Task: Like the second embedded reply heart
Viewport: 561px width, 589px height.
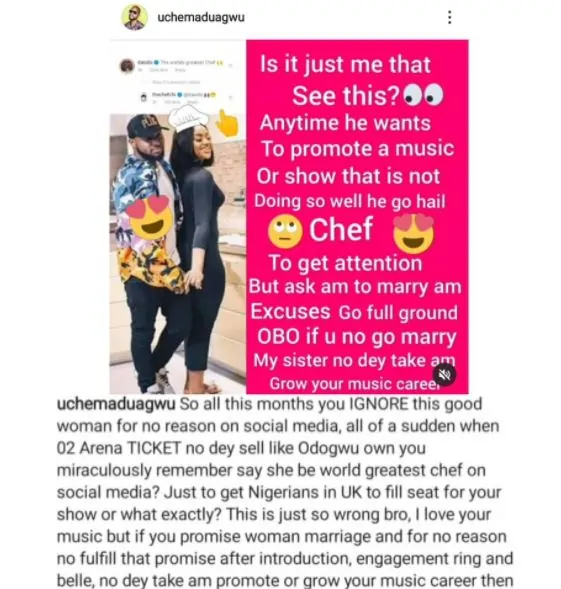Action: 230,98
